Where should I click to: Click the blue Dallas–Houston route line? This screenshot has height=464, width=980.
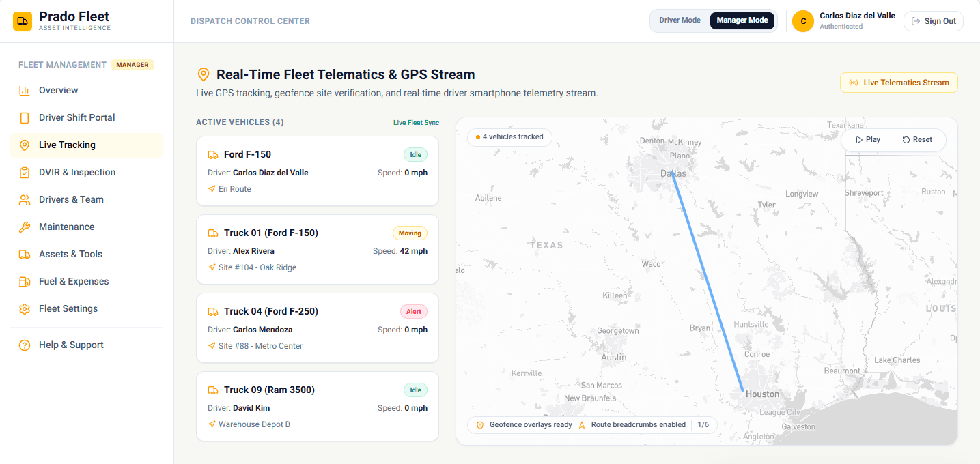[x=708, y=280]
